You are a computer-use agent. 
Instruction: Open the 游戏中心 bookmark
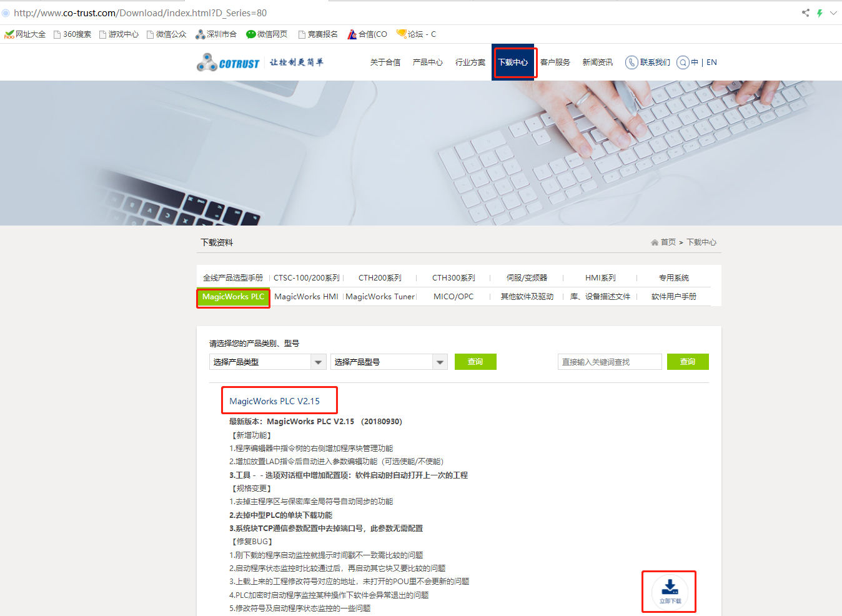pos(119,34)
